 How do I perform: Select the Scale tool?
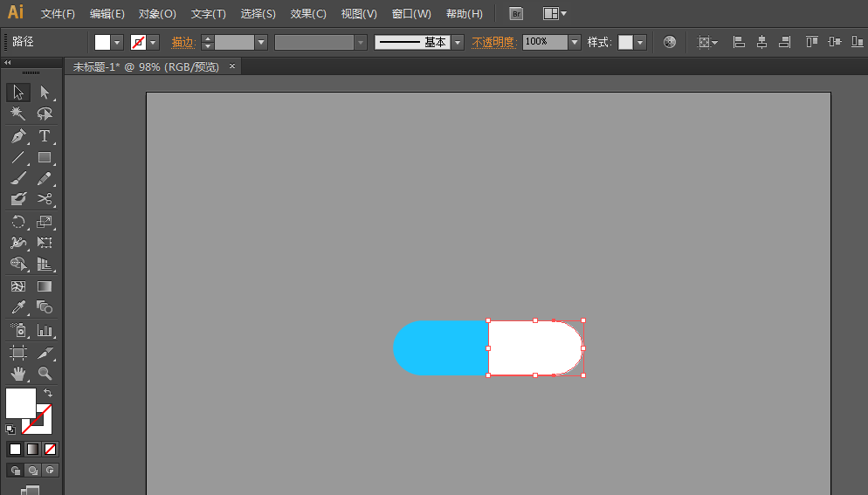click(45, 222)
